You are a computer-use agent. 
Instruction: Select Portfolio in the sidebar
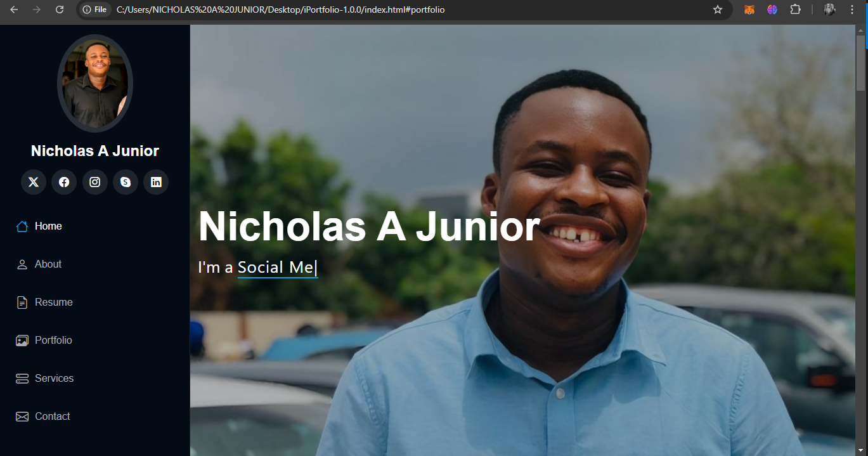click(53, 341)
